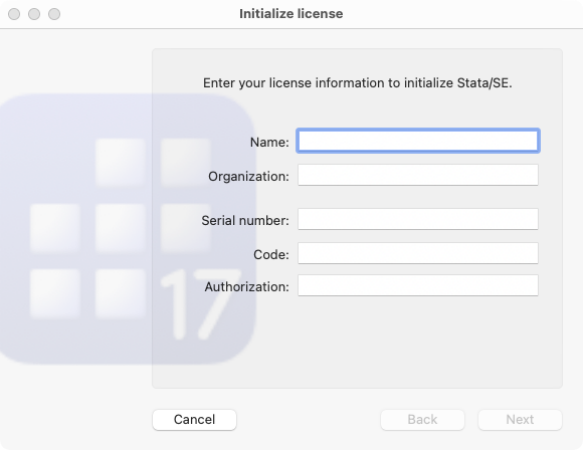Cancel the license initialization
Screen dimensions: 584x451
[x=194, y=420]
